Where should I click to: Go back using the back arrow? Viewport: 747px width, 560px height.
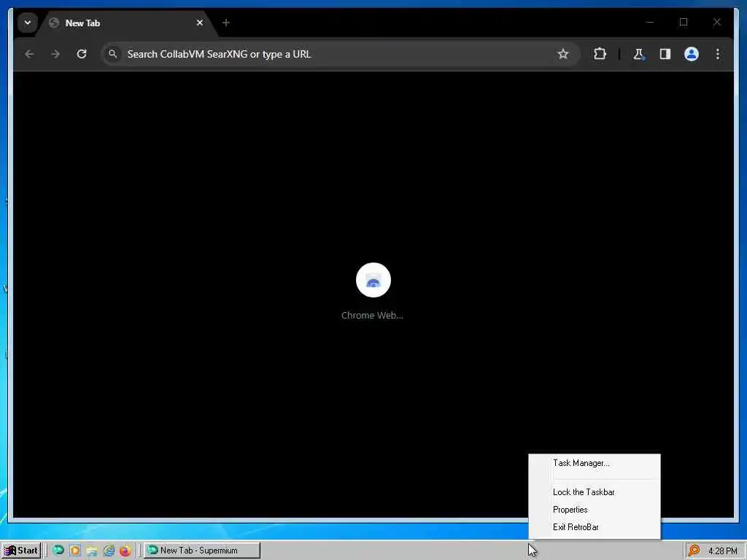click(29, 54)
